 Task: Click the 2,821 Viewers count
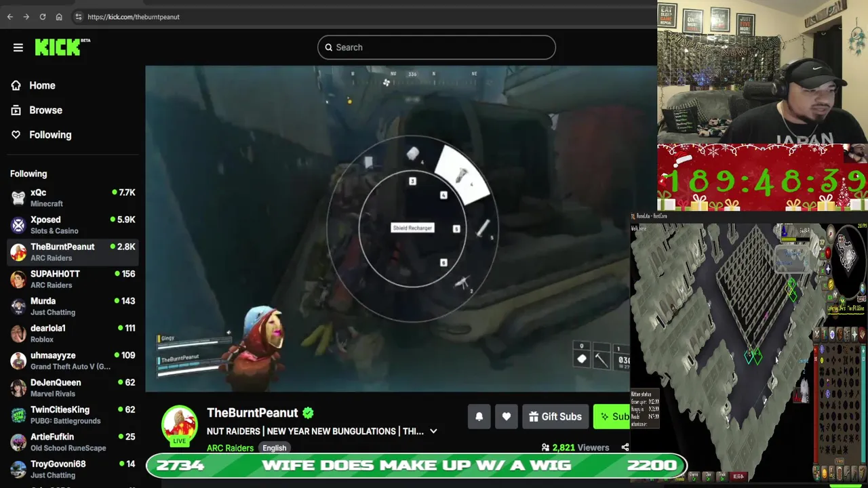(x=574, y=447)
